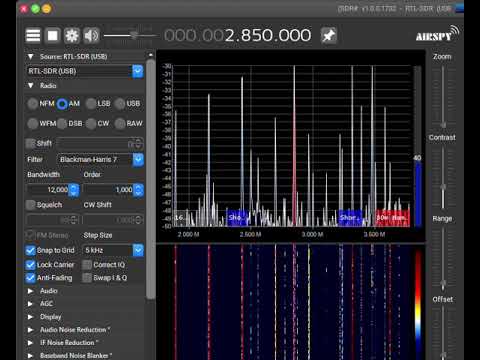Click the pin tuning style icon
The height and width of the screenshot is (360, 480).
tap(329, 35)
